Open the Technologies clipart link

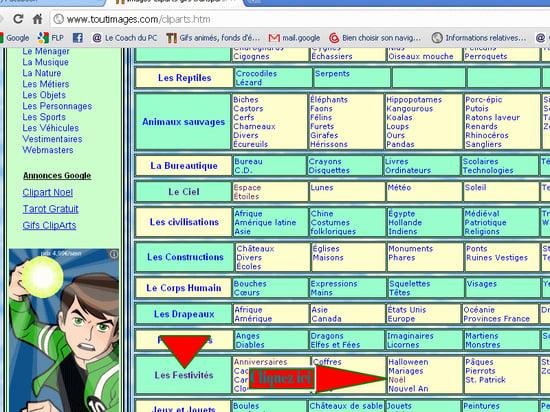[488, 170]
